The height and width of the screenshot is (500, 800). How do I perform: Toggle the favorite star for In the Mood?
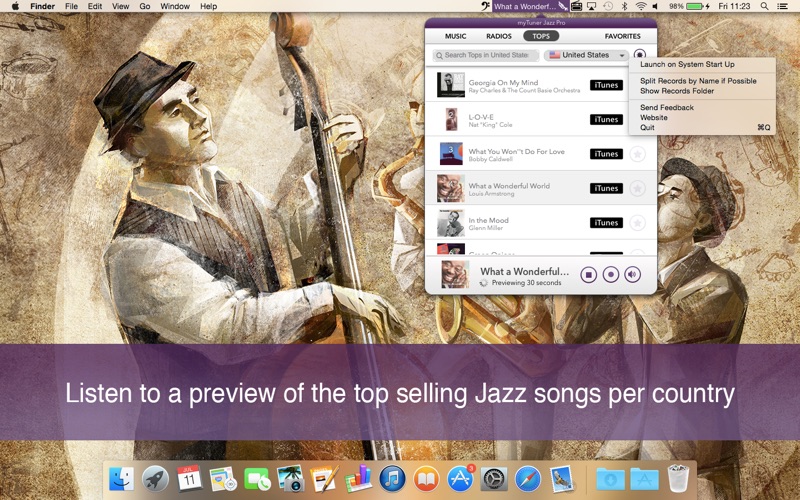point(637,222)
